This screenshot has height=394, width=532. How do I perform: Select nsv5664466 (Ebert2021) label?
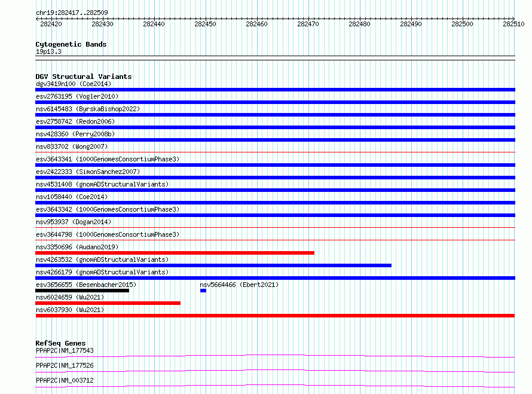pyautogui.click(x=239, y=285)
